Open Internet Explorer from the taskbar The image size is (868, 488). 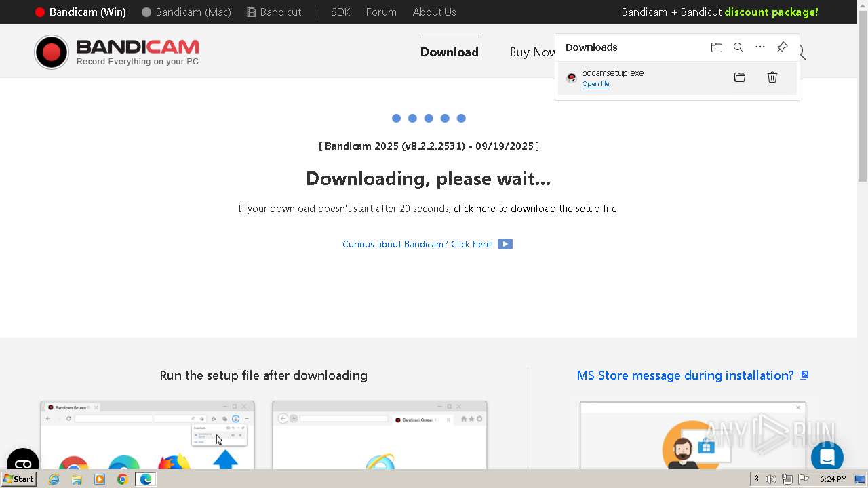(x=54, y=479)
